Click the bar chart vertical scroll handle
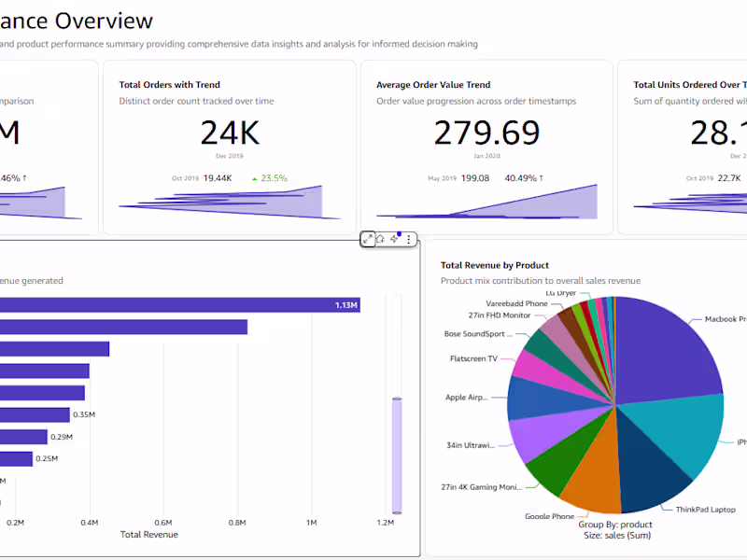Screen dimensions: 747x560 click(x=397, y=455)
